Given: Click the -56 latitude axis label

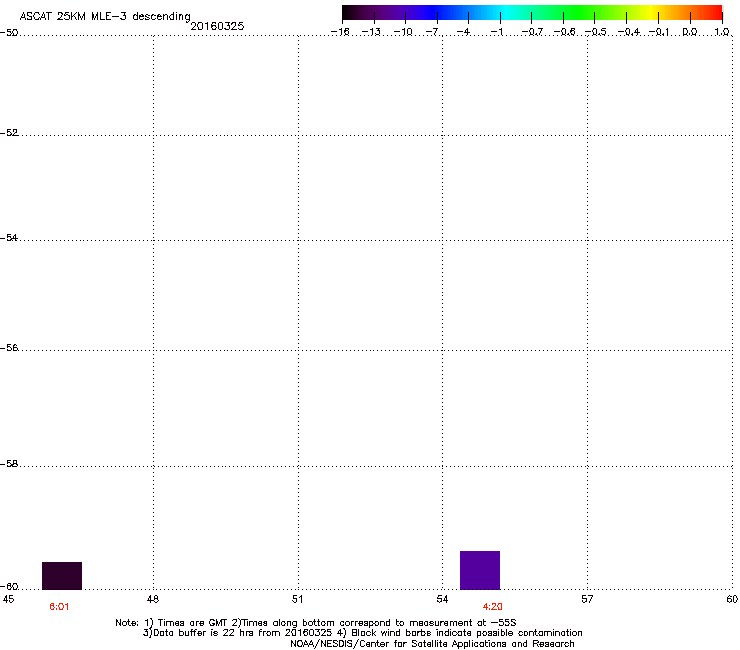Looking at the screenshot, I should pos(9,347).
